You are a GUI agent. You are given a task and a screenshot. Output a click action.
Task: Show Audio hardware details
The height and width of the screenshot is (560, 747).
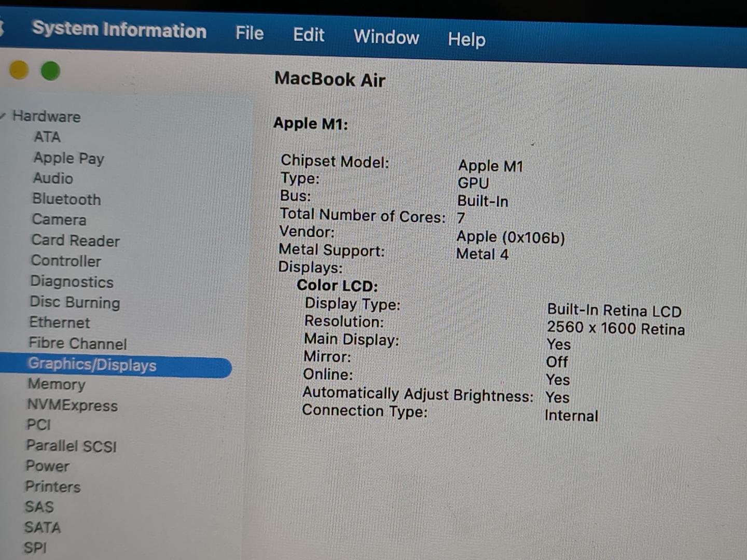53,178
